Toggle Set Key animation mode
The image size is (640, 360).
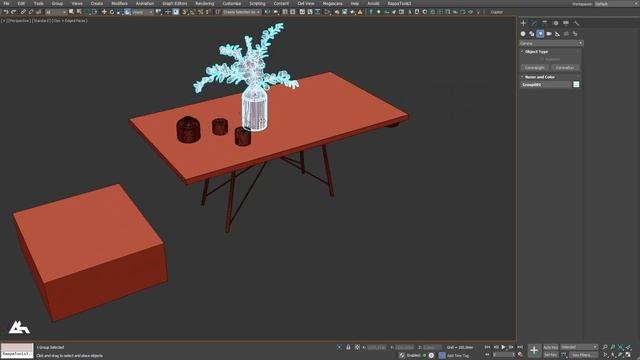coord(551,355)
